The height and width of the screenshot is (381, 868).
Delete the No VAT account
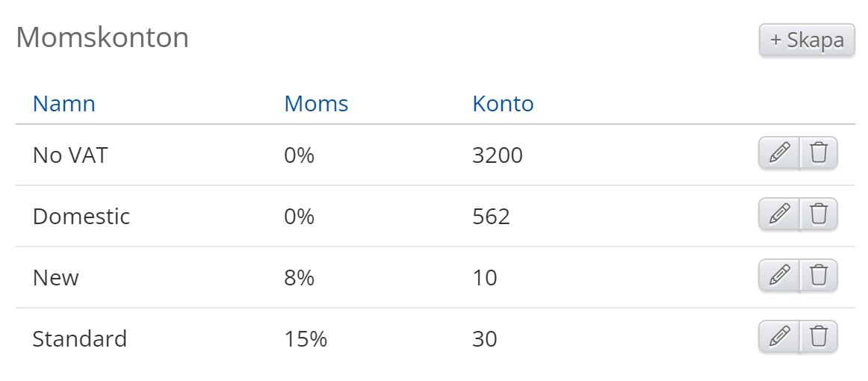(819, 154)
